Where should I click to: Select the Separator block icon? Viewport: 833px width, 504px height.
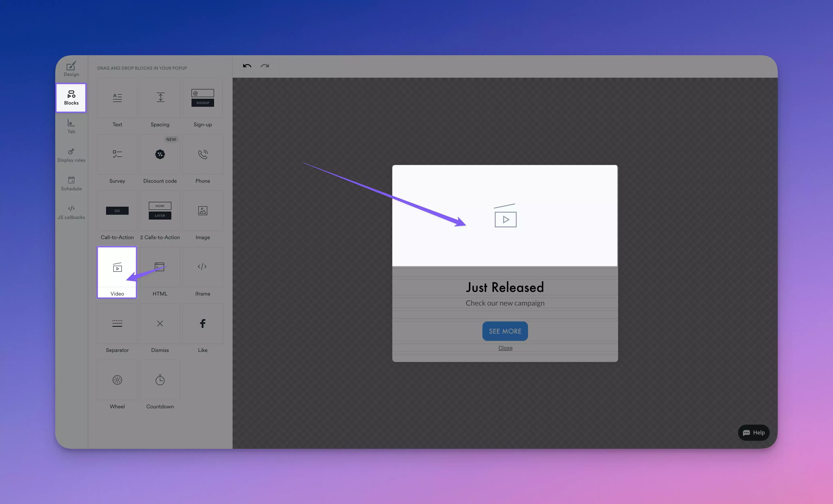point(117,324)
